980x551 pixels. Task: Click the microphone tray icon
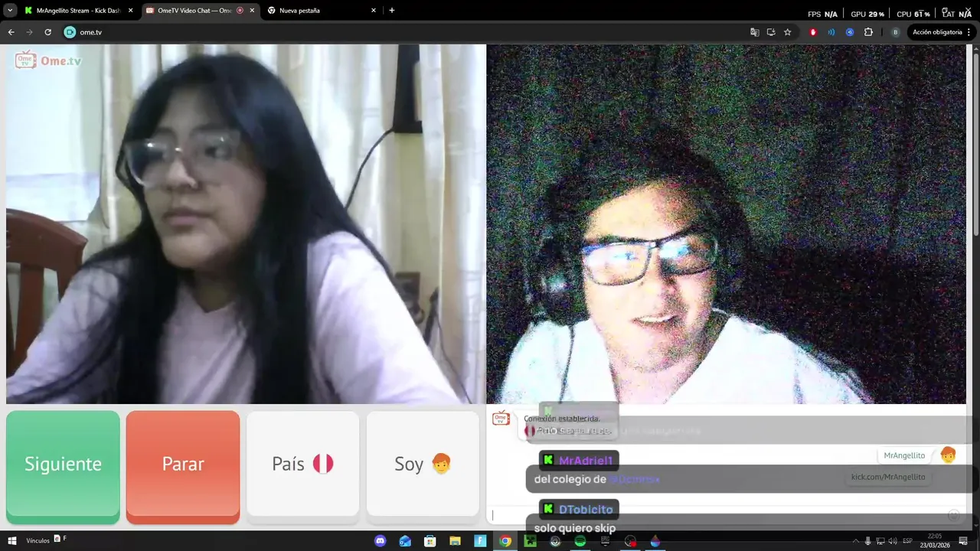point(867,541)
